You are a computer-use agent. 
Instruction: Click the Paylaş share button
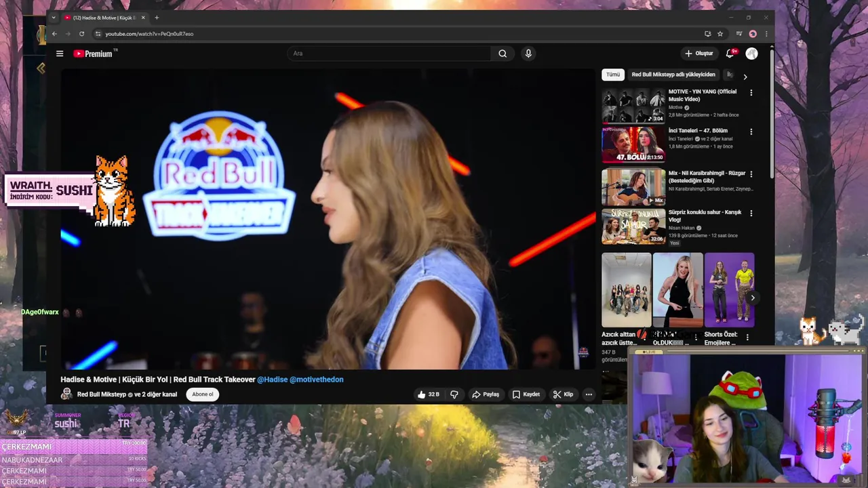(x=486, y=394)
